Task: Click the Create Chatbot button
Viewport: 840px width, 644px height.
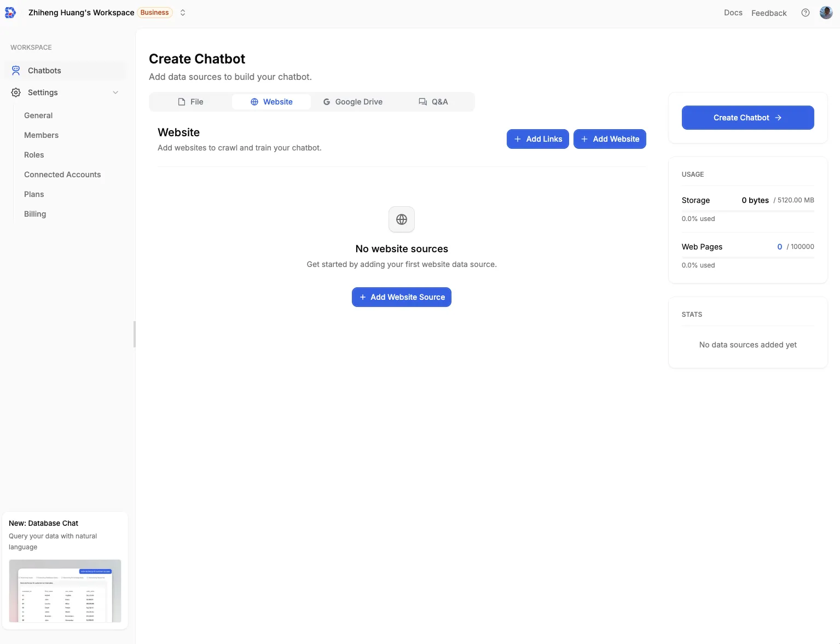Action: point(747,118)
